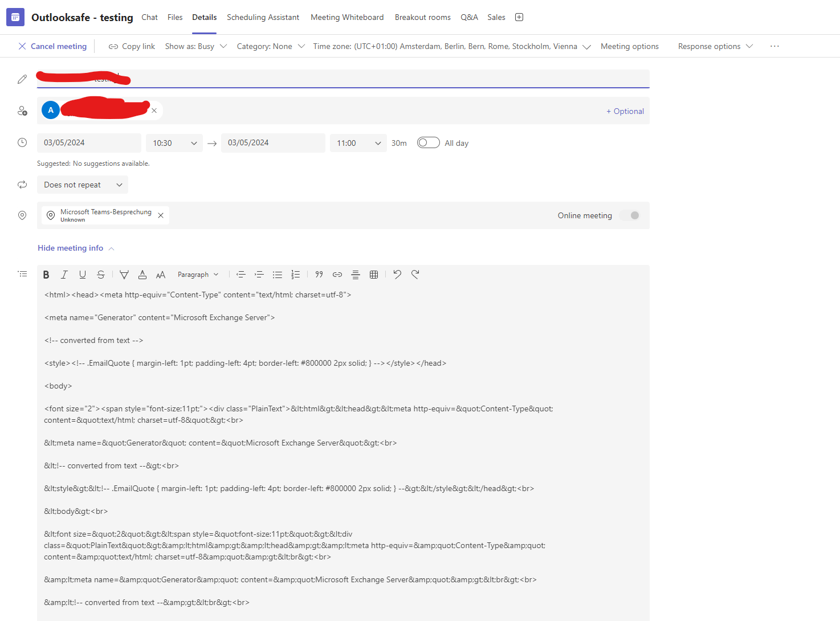Underline the selected text
This screenshot has height=621, width=840.
pyautogui.click(x=83, y=275)
